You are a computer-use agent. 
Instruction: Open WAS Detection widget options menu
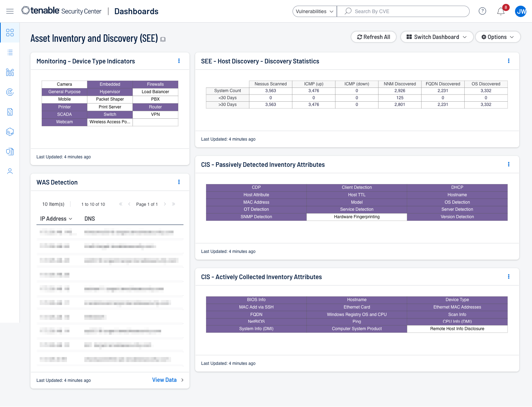[x=179, y=182]
